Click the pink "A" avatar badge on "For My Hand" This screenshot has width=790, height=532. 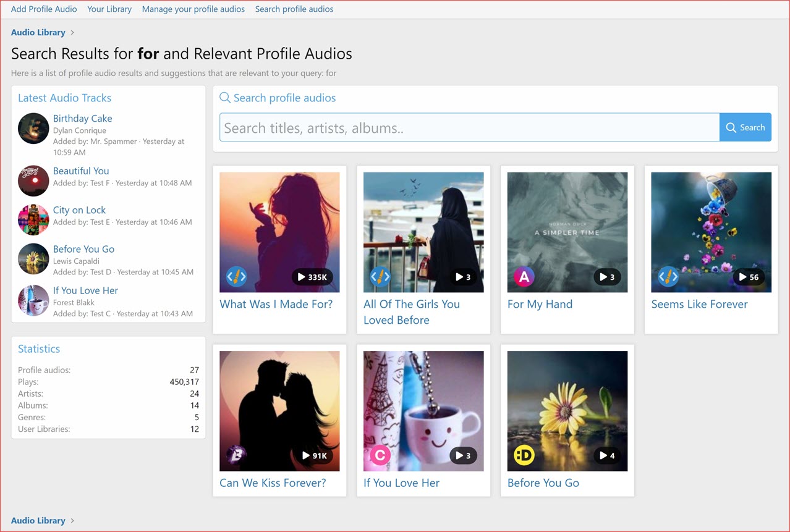(523, 277)
